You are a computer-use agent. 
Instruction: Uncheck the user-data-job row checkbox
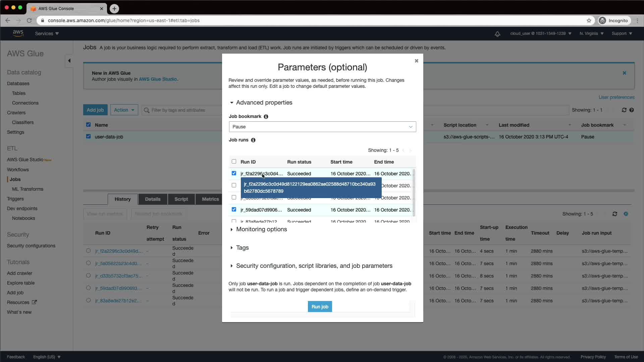point(88,136)
